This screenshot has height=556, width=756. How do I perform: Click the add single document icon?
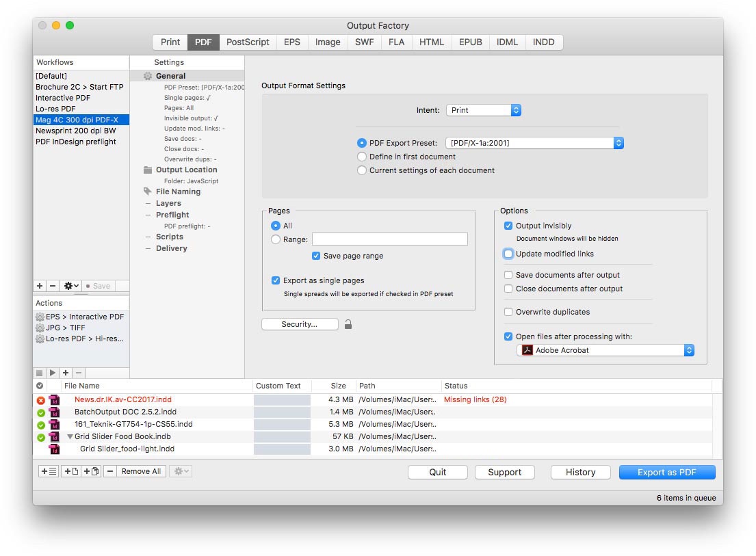[70, 471]
